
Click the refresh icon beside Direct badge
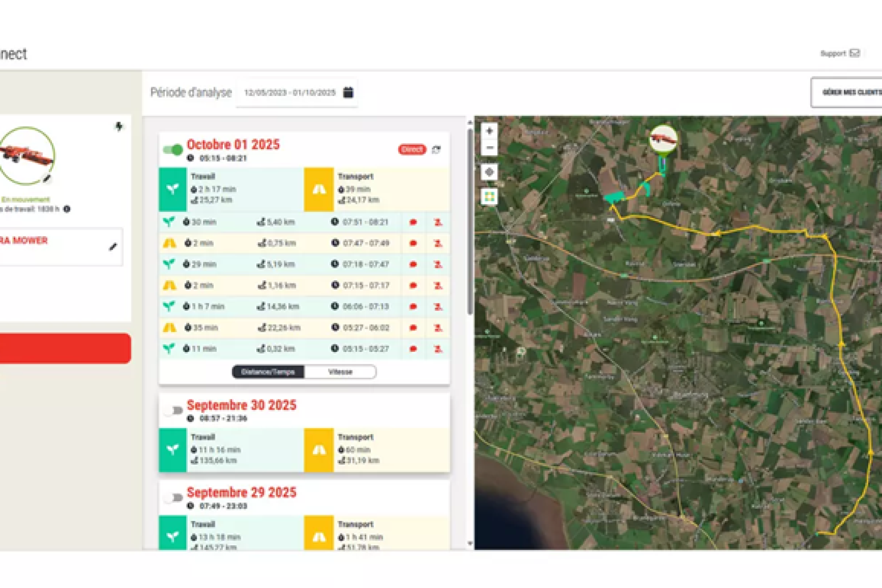436,150
